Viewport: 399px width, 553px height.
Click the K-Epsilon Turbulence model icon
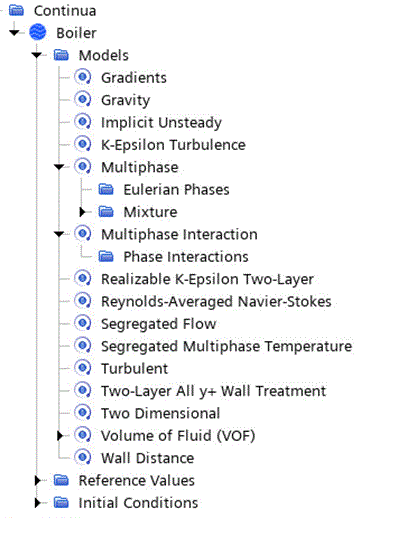pos(83,144)
